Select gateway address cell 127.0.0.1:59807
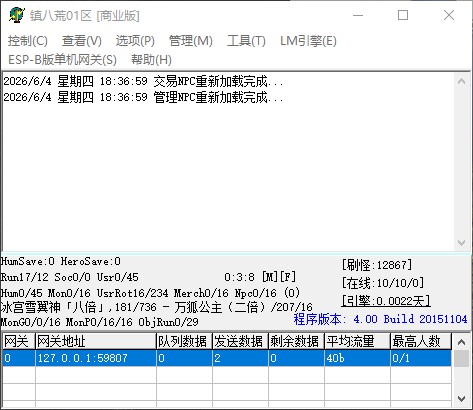Screen dimensions: 473x410 point(96,358)
